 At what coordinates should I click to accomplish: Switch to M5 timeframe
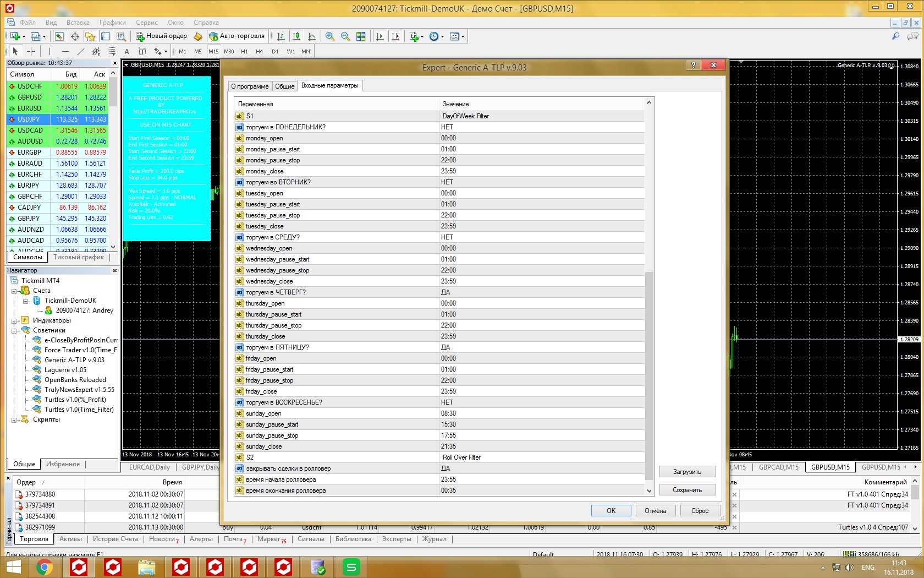[198, 51]
